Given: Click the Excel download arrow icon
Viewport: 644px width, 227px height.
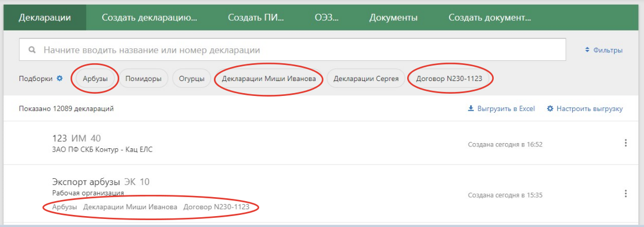Looking at the screenshot, I should click(471, 109).
